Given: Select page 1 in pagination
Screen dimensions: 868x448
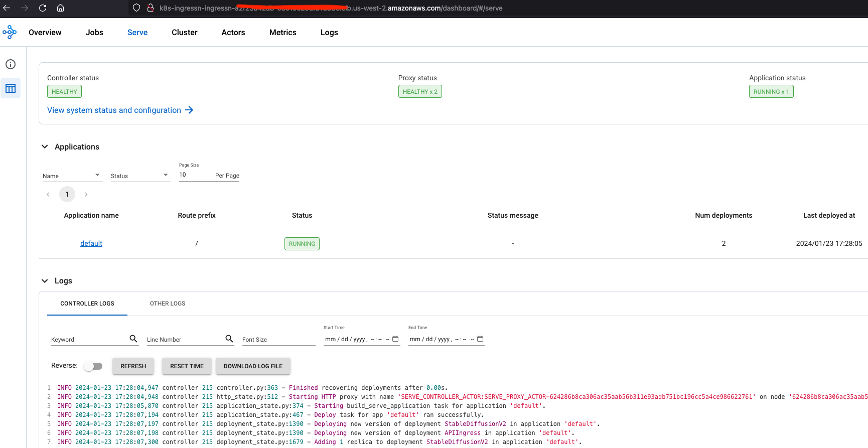Looking at the screenshot, I should 67,194.
